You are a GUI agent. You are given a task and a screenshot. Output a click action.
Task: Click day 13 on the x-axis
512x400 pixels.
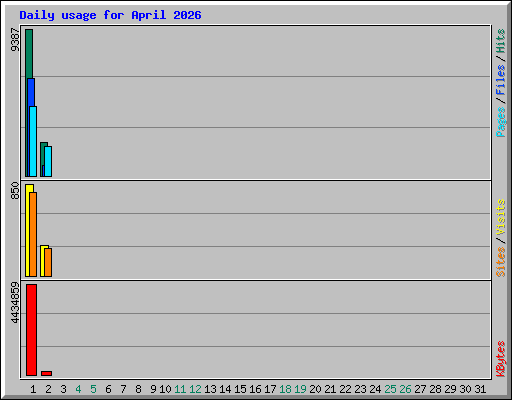pos(210,389)
